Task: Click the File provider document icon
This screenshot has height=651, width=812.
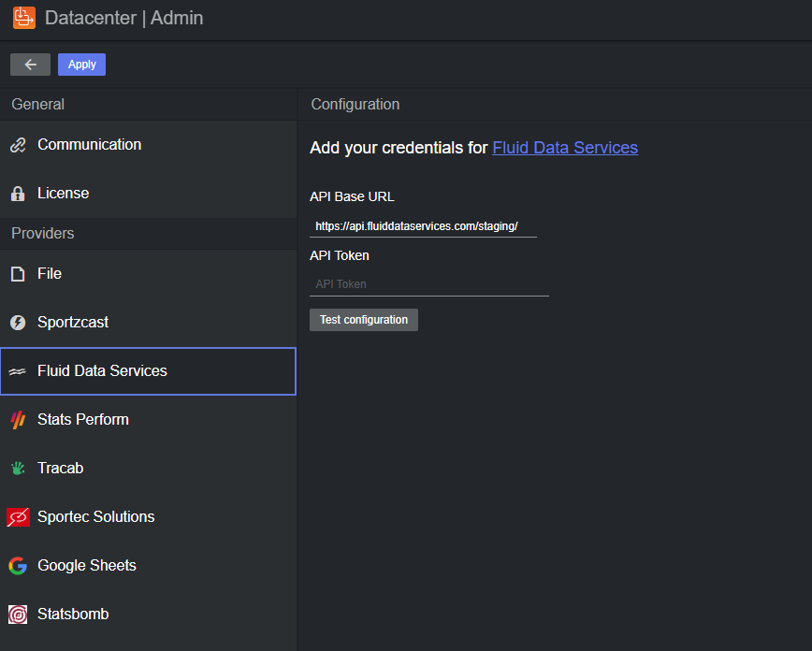Action: [18, 274]
